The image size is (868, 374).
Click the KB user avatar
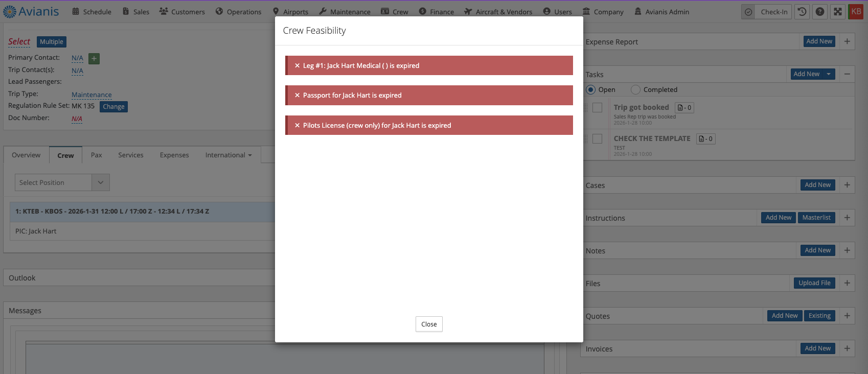click(x=856, y=12)
